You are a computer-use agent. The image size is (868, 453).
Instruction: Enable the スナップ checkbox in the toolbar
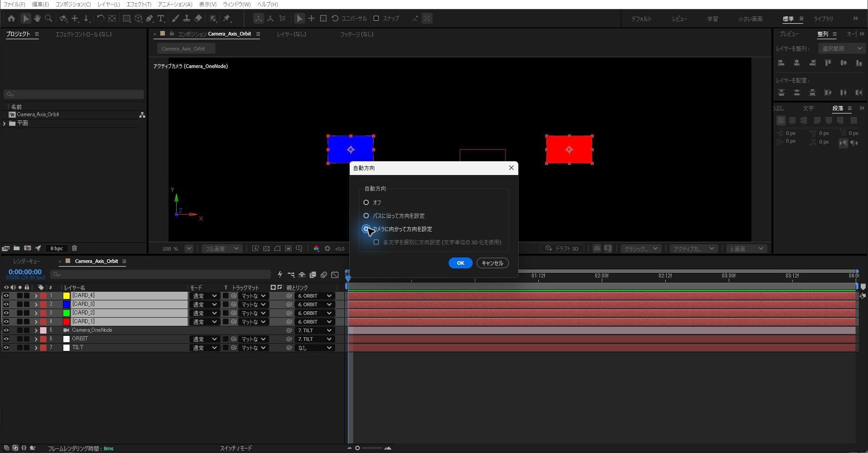click(376, 19)
